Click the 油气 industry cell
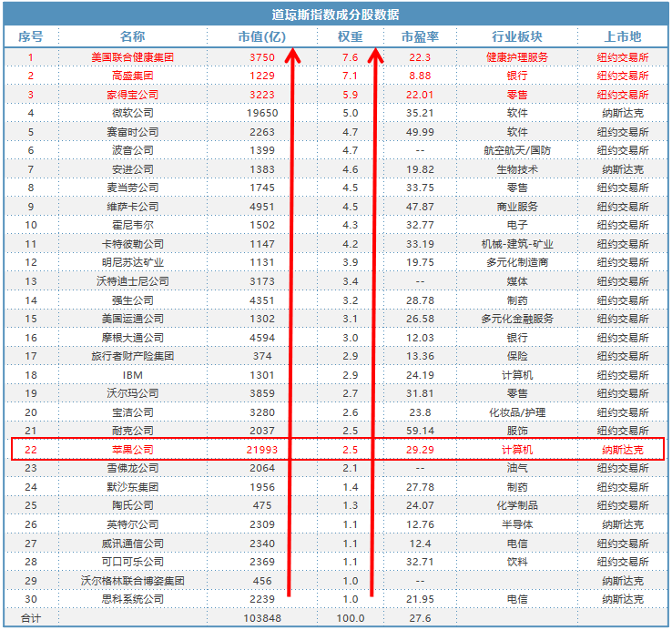 (x=517, y=468)
